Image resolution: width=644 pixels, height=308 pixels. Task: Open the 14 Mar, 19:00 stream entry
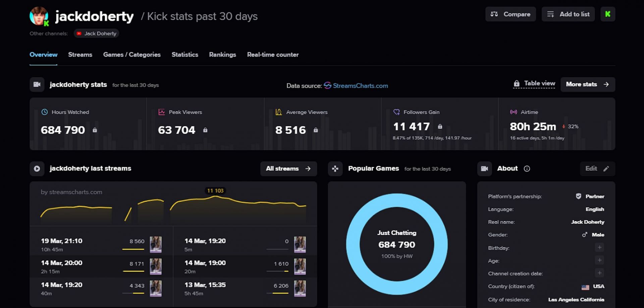[x=245, y=266]
